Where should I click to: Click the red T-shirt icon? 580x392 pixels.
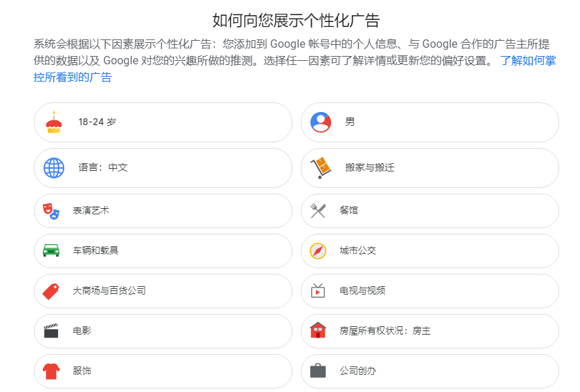pyautogui.click(x=51, y=371)
